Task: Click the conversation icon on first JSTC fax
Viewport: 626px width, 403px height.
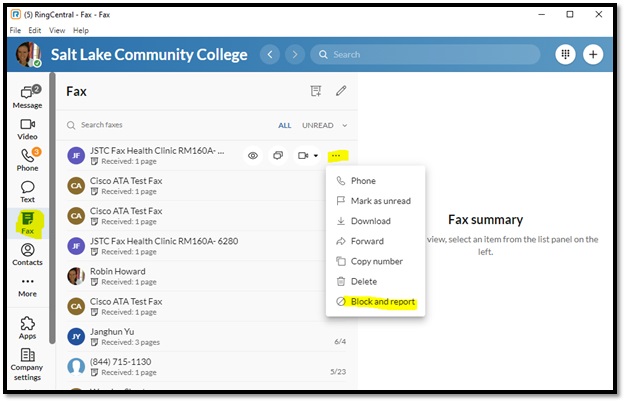Action: click(x=278, y=156)
